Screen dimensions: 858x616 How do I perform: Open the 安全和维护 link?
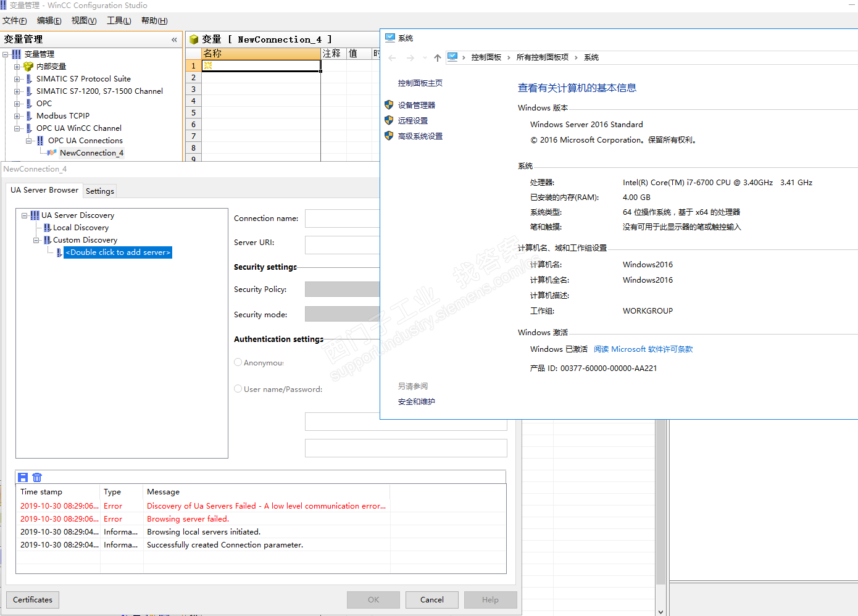(417, 402)
